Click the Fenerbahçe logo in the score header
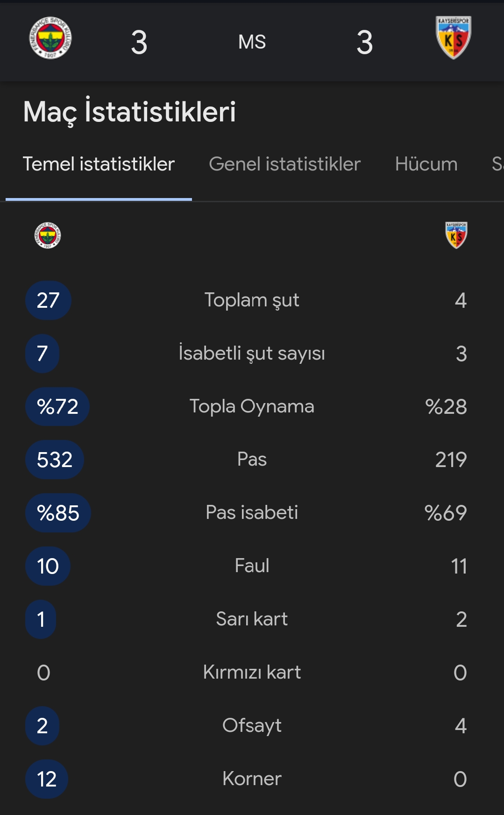 tap(50, 38)
